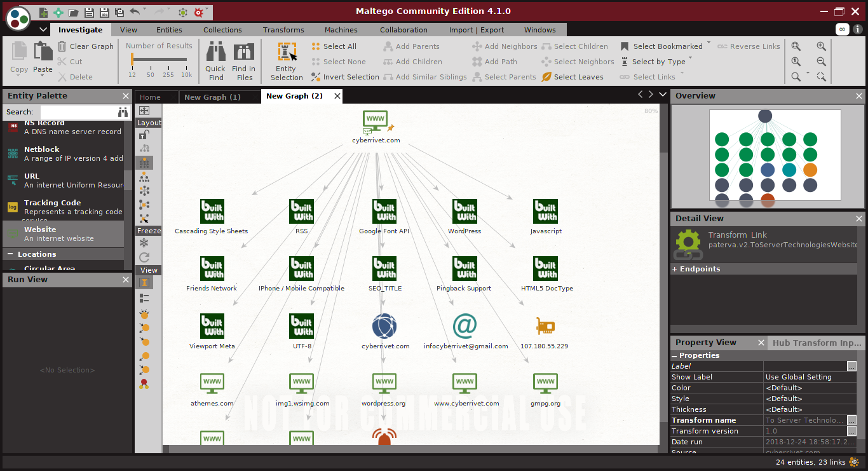The width and height of the screenshot is (868, 471).
Task: Click Select Leaves
Action: click(573, 77)
